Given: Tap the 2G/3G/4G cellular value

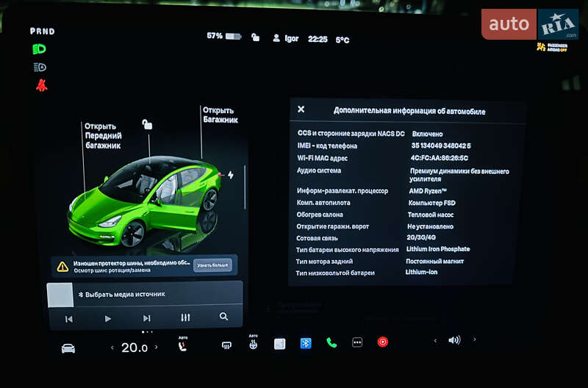Looking at the screenshot, I should [421, 237].
